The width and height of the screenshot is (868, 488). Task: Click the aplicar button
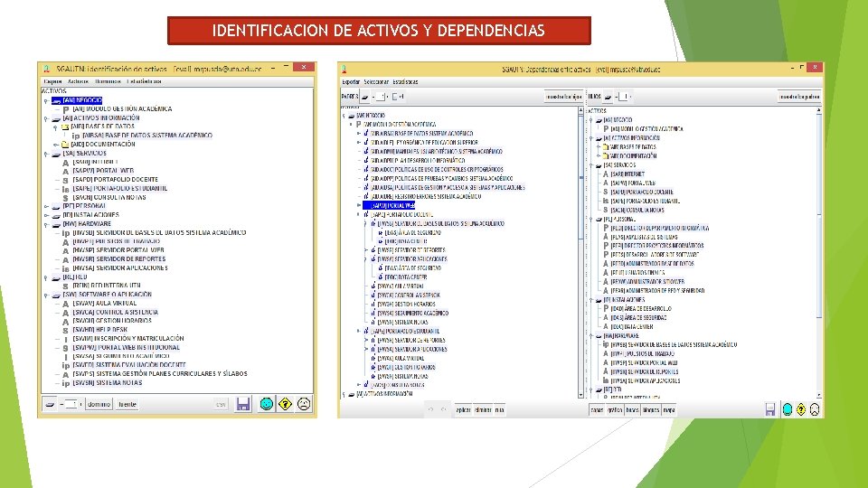pyautogui.click(x=463, y=410)
